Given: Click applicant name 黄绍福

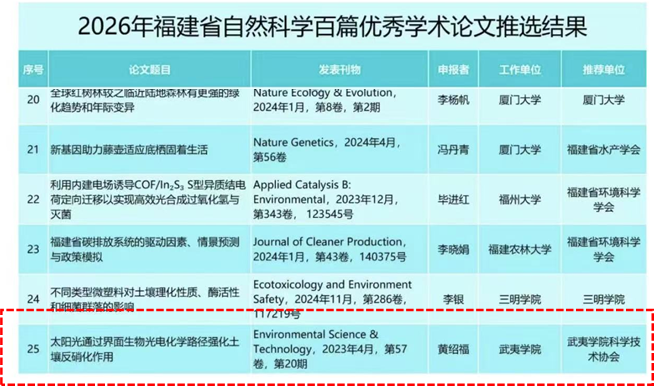Looking at the screenshot, I should (x=453, y=349).
